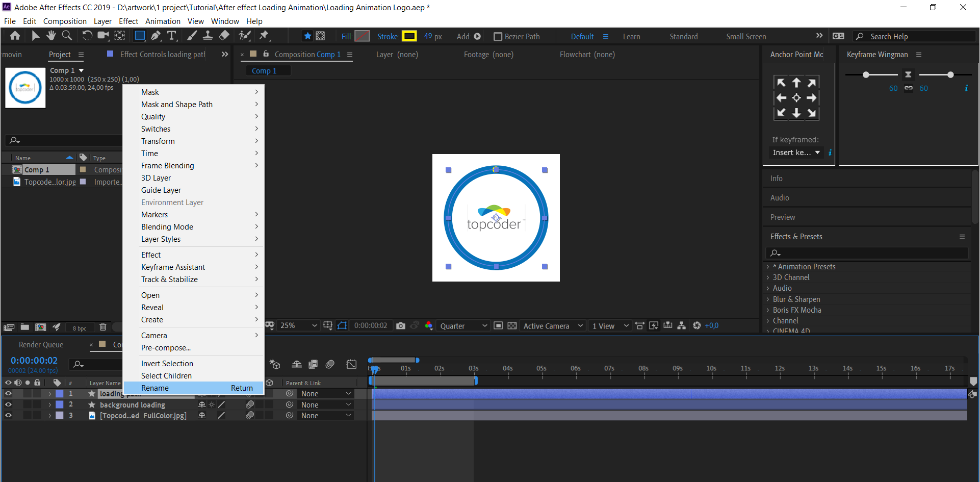Select the Roto Brush tool

click(x=245, y=36)
